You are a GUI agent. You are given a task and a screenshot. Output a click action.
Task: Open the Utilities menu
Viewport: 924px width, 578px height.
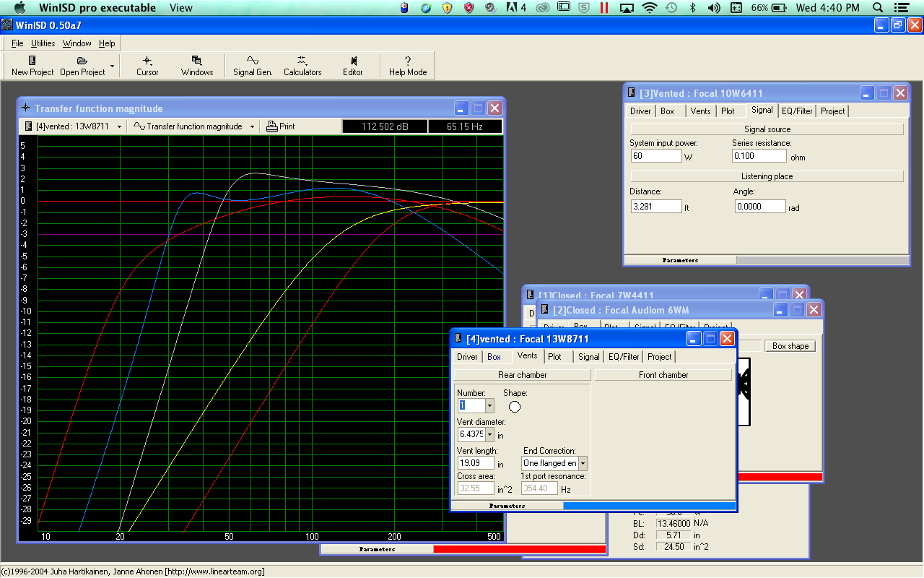pos(43,43)
